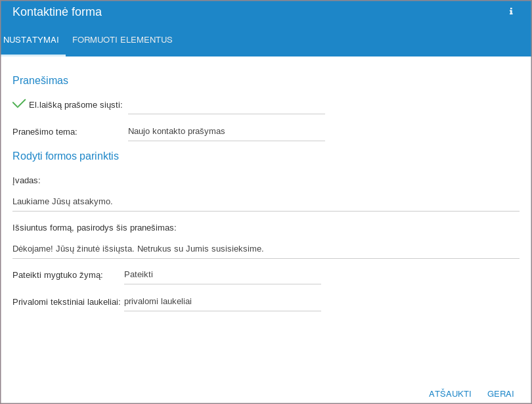Click the 'Laukiame Jūsų atsakymo.' intro field
The width and height of the screenshot is (532, 404).
pos(265,202)
